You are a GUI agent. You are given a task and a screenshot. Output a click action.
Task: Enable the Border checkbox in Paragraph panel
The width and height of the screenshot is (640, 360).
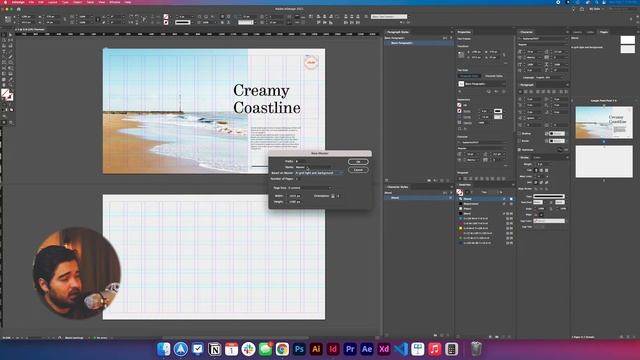point(519,141)
